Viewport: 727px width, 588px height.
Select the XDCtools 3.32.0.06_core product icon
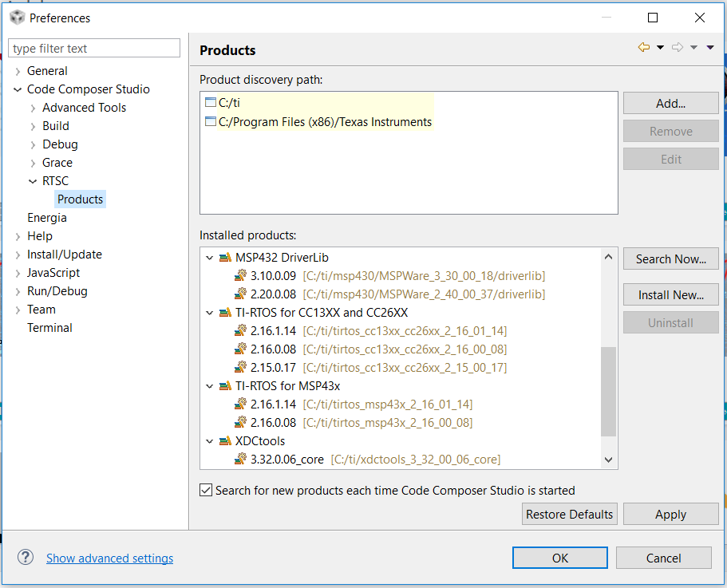(x=240, y=460)
